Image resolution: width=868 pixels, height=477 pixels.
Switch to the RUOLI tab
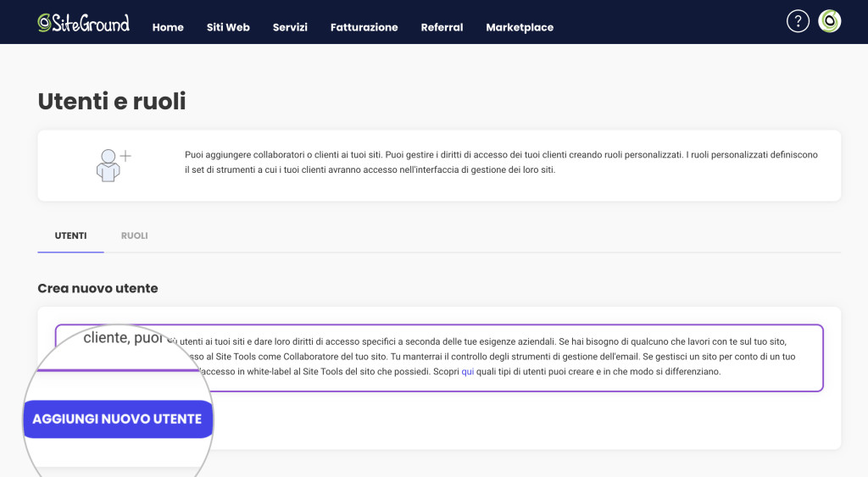(135, 236)
